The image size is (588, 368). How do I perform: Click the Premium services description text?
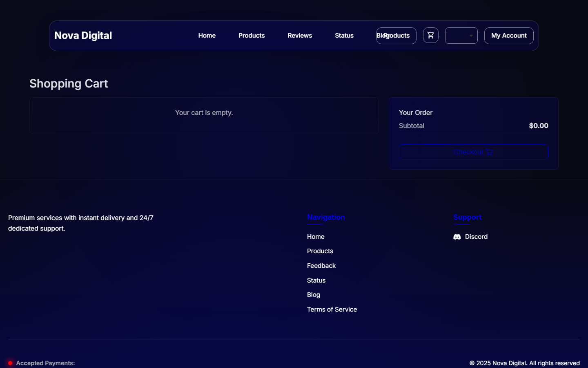pos(81,223)
